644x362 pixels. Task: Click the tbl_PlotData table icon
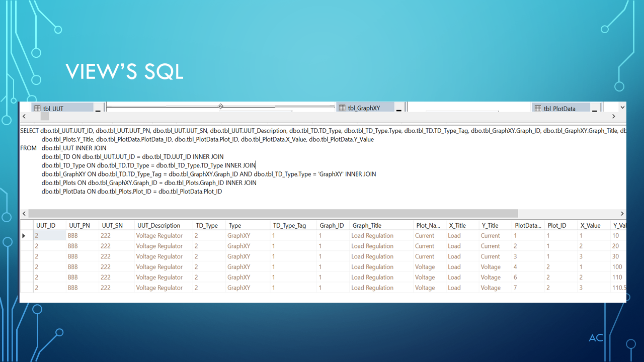coord(538,108)
